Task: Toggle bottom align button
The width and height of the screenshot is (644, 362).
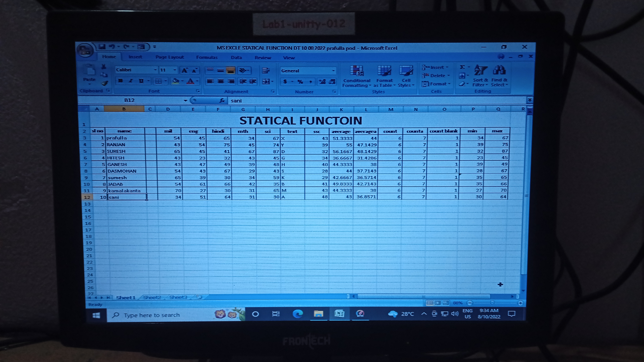Action: point(230,70)
